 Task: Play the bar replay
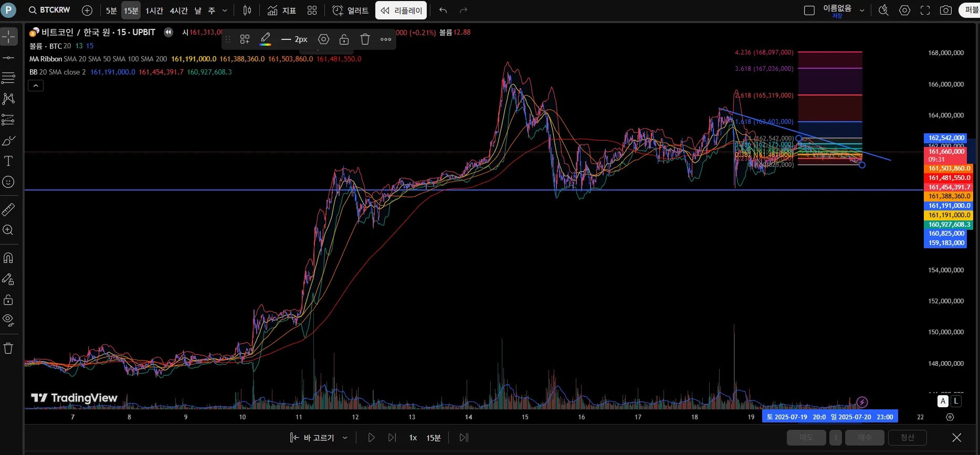point(371,438)
